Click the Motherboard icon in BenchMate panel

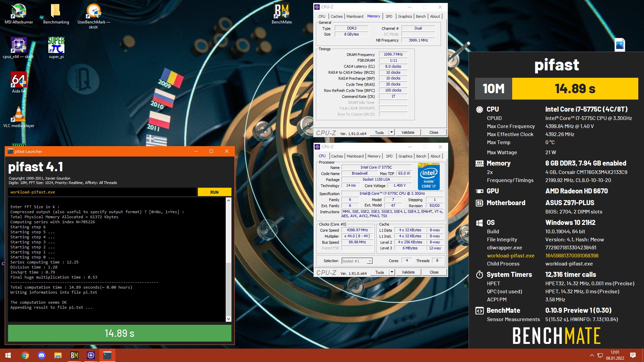479,203
